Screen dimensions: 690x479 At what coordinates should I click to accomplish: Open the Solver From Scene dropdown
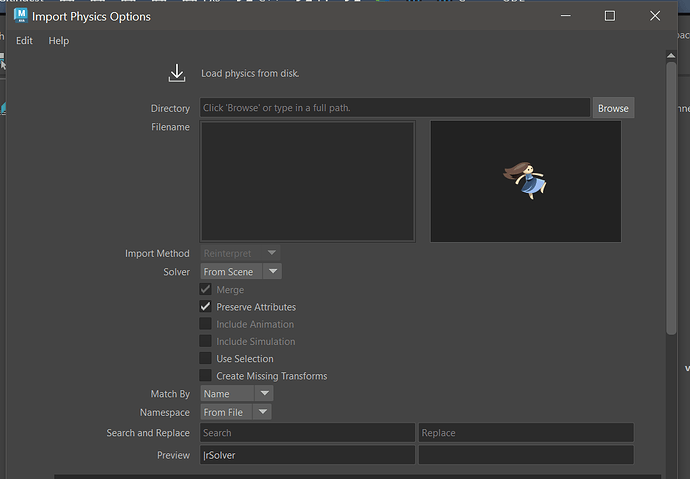(241, 271)
